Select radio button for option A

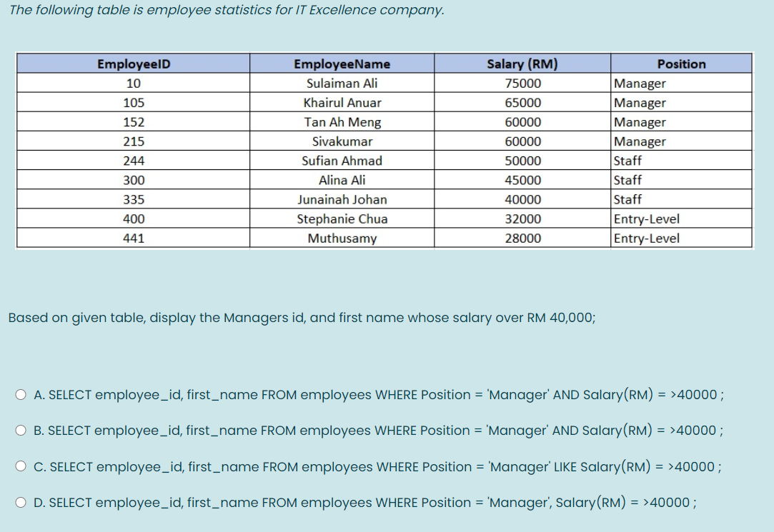(21, 394)
